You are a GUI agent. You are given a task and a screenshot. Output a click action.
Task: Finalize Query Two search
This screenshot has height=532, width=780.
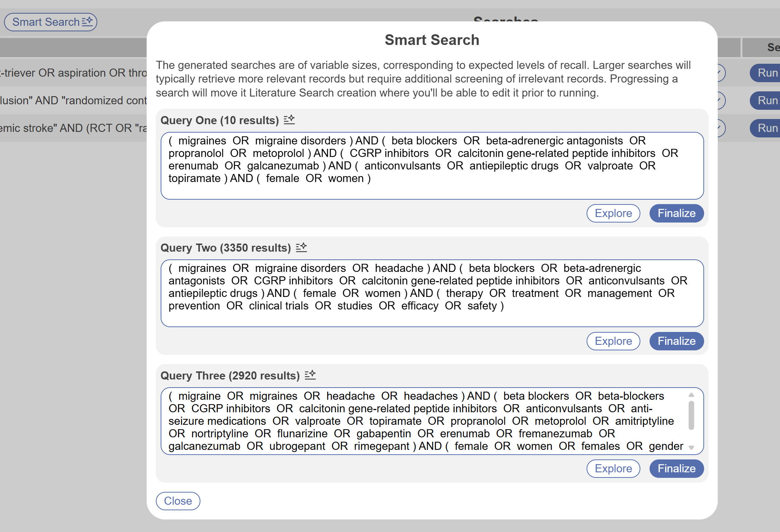pyautogui.click(x=676, y=341)
